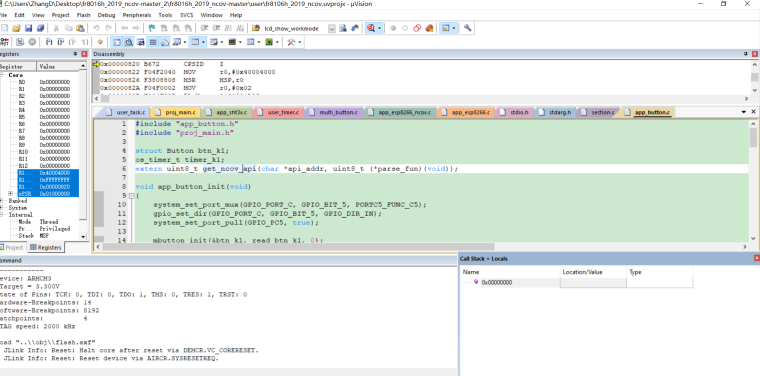Collapse the app_button_init function fold marker

click(131, 196)
